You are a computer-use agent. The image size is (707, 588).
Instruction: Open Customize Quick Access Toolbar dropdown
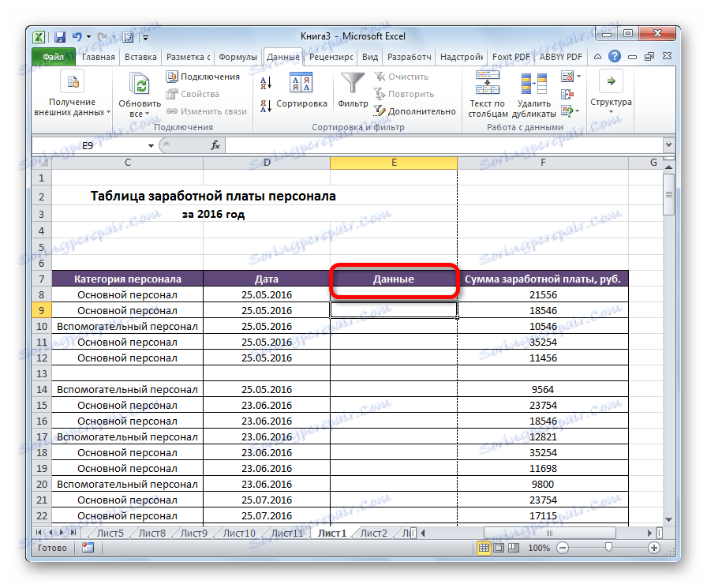tap(146, 36)
